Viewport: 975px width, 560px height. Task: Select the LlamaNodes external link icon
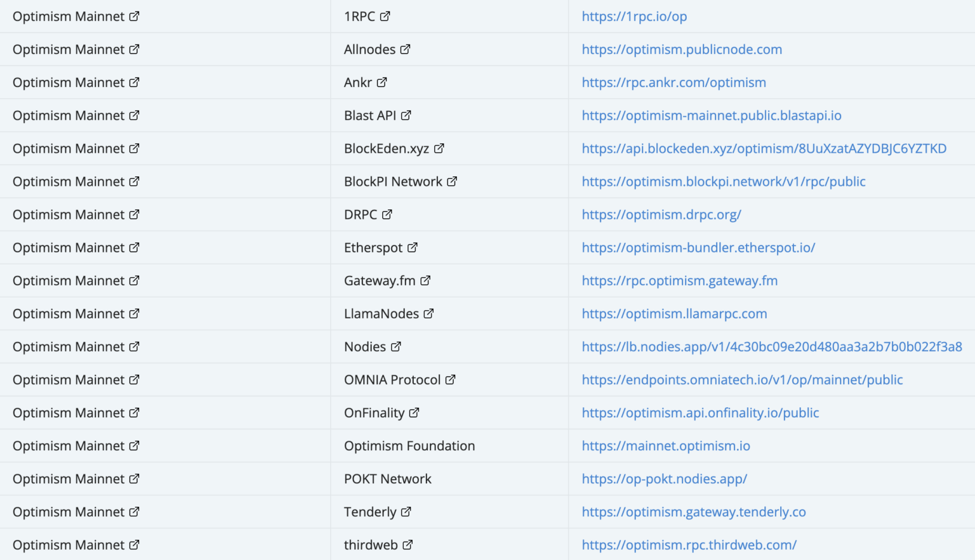pyautogui.click(x=429, y=313)
